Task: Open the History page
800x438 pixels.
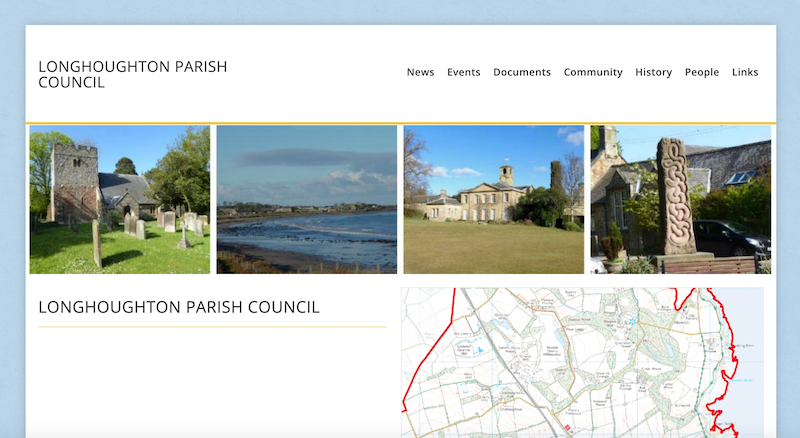Action: point(653,72)
